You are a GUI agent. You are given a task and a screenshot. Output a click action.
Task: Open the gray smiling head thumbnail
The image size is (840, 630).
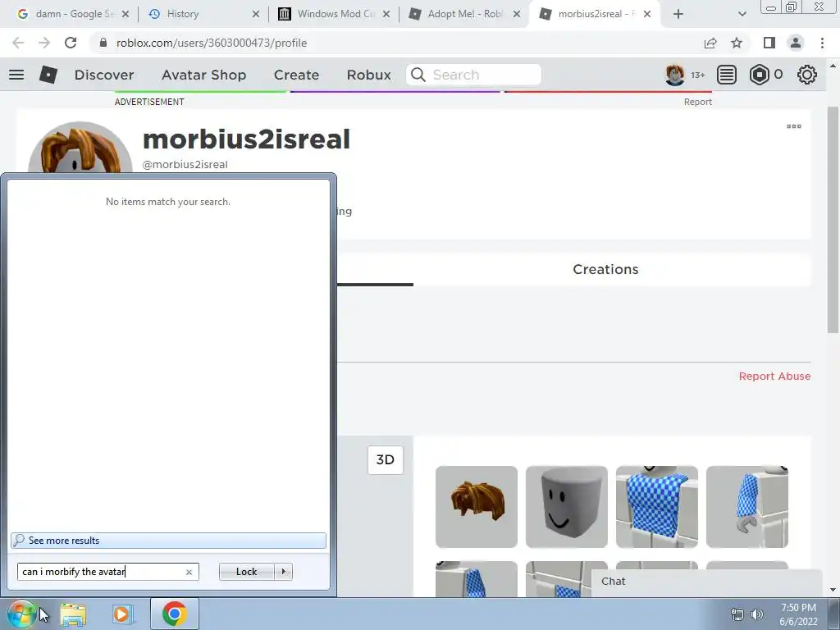(x=567, y=507)
